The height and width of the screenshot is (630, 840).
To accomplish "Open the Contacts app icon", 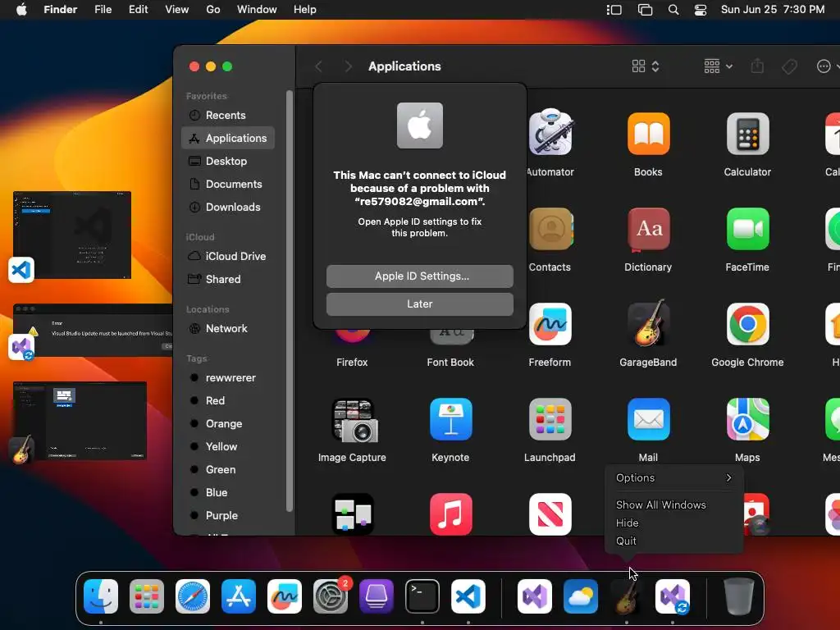I will tap(550, 229).
